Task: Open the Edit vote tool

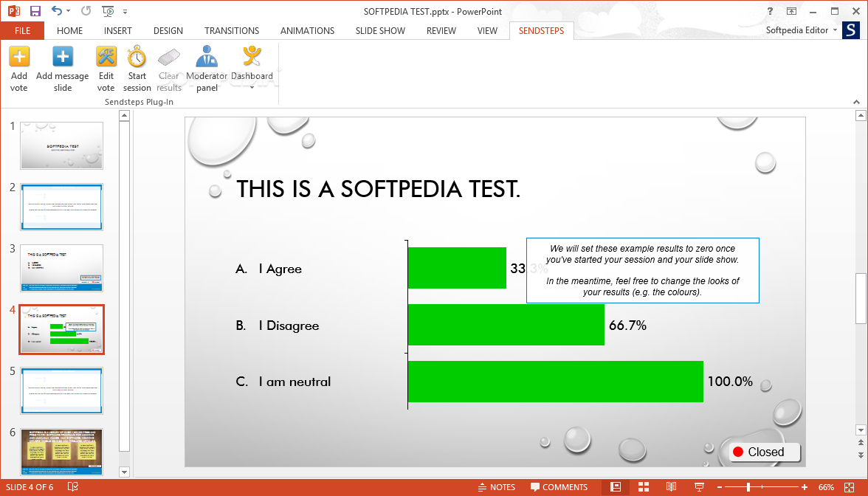Action: tap(106, 69)
